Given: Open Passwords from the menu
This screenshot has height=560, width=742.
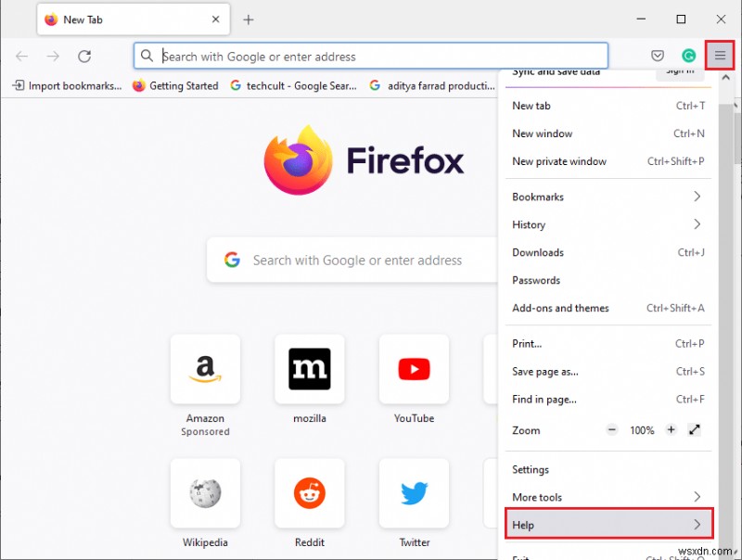Looking at the screenshot, I should pos(608,281).
